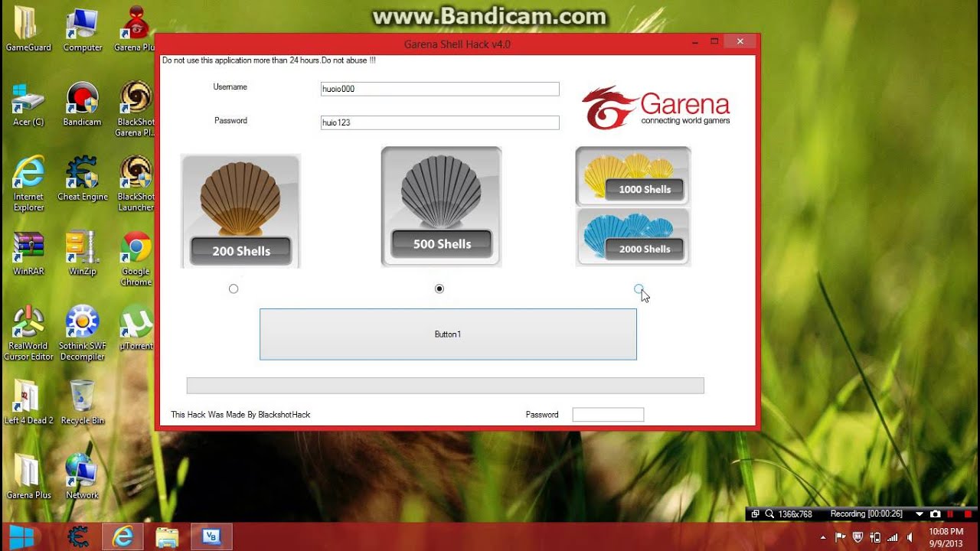Open Action Center flag icon

[840, 537]
